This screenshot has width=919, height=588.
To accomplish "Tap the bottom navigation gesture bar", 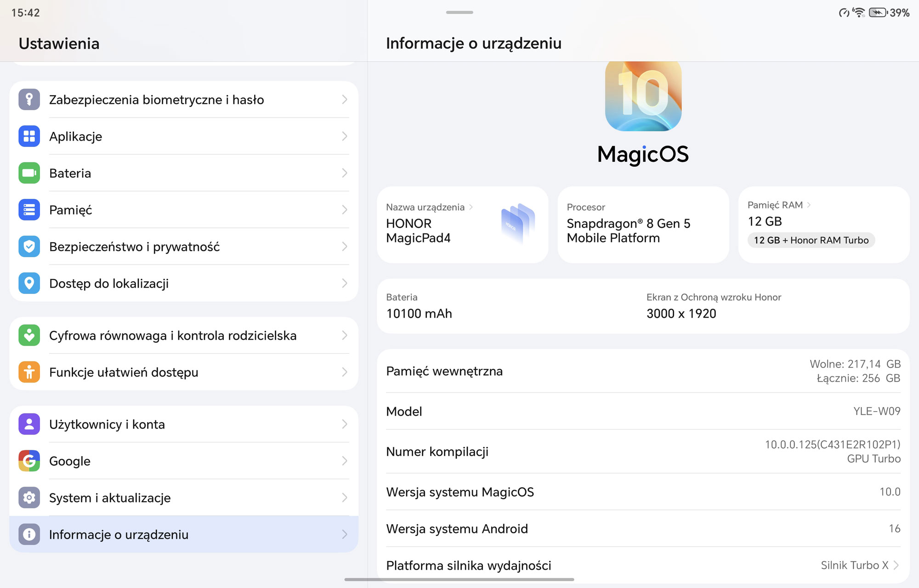I will 459,580.
